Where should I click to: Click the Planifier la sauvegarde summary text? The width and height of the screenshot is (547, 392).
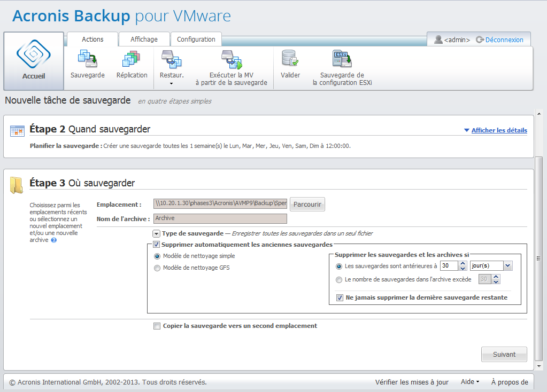pyautogui.click(x=190, y=146)
